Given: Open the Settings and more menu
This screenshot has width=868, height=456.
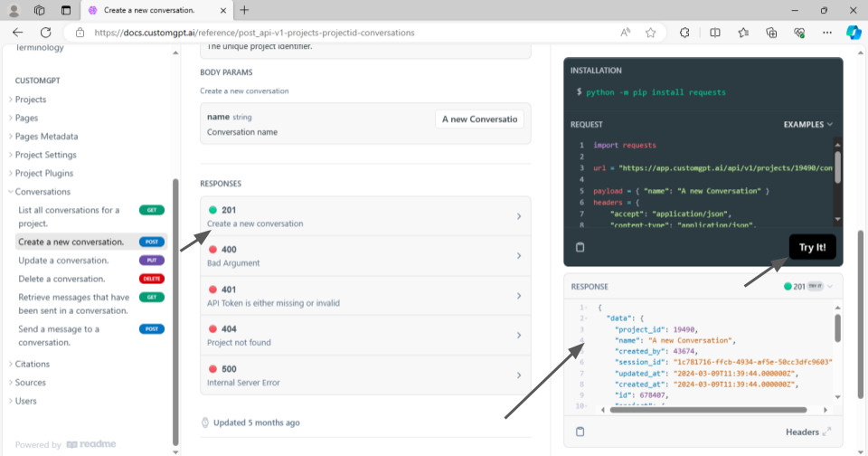Looking at the screenshot, I should [x=827, y=33].
